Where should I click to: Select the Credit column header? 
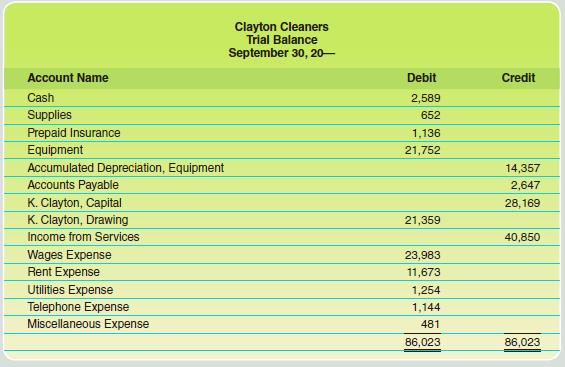pyautogui.click(x=518, y=78)
